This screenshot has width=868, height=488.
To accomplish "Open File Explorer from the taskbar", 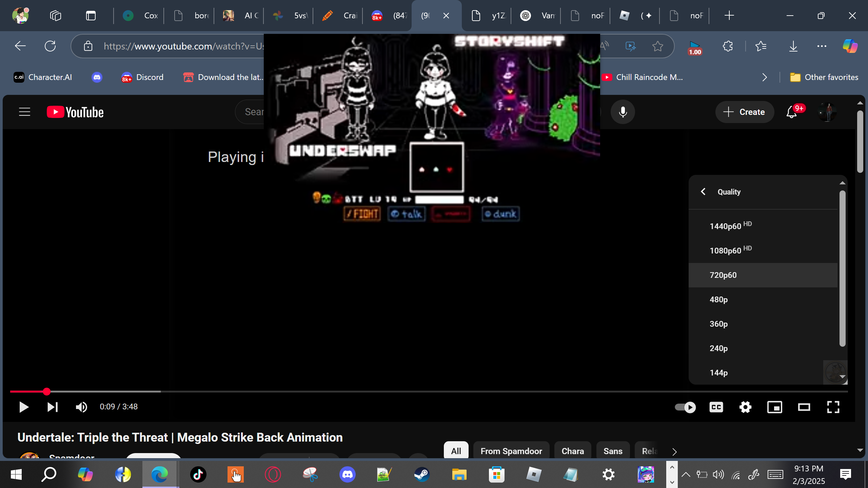I will click(459, 474).
